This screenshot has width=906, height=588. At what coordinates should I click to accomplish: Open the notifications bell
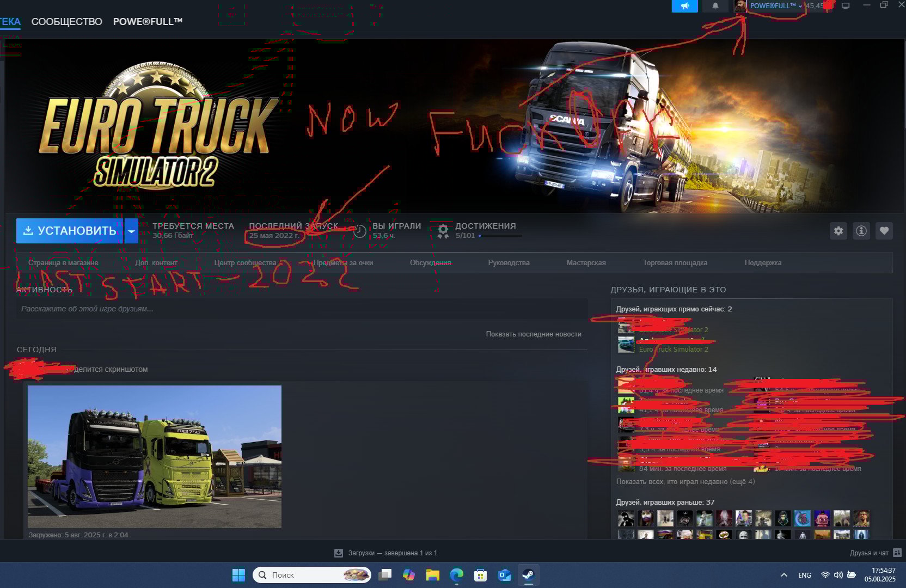pos(715,6)
